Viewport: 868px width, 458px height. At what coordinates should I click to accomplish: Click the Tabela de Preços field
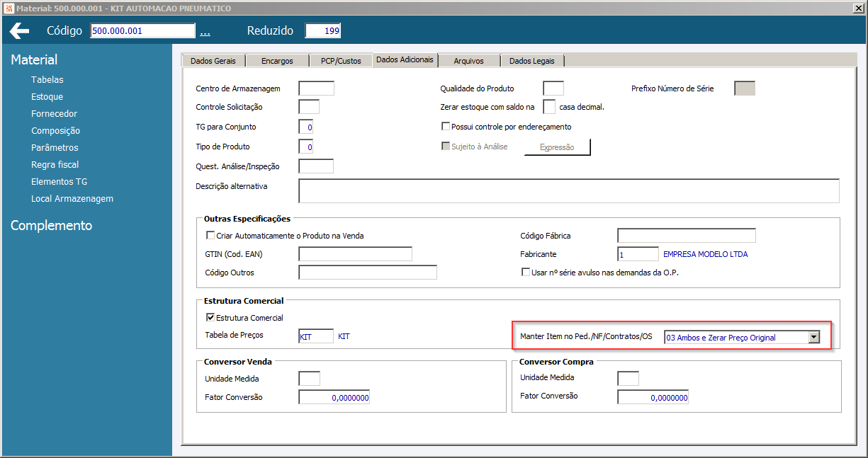316,337
